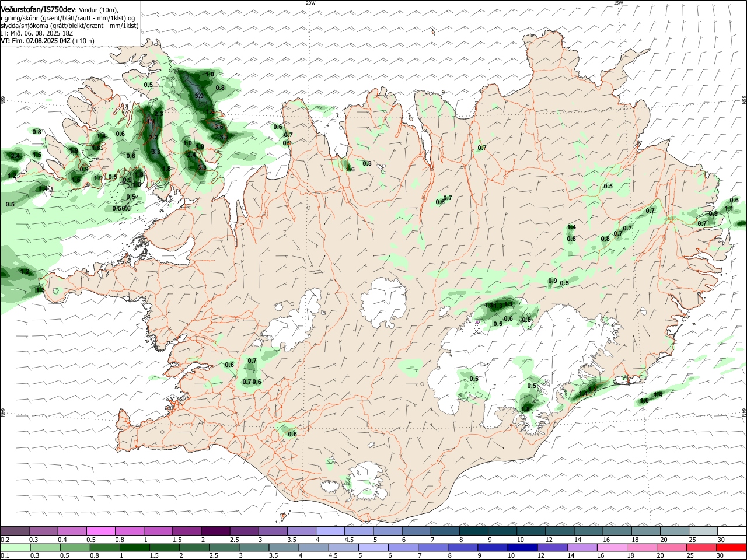
Task: Pick the bright pink top-row swatch between 0.5 and 0.8
Action: point(101,531)
